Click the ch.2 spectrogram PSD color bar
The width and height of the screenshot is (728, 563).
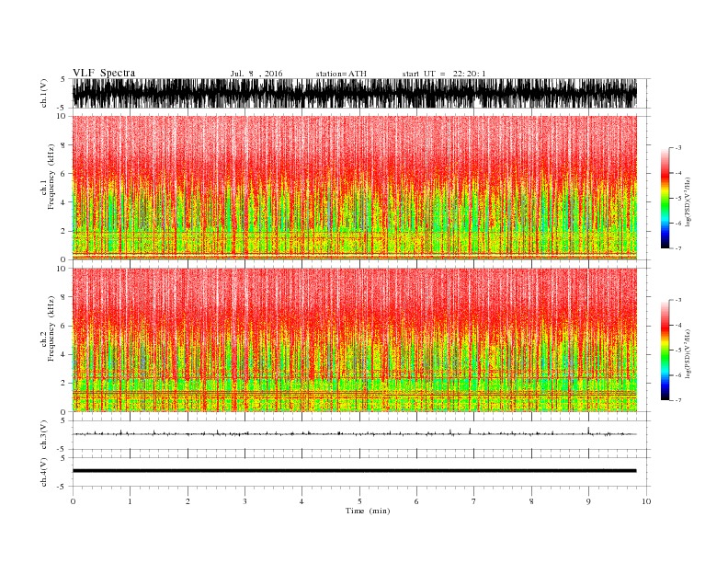point(665,350)
